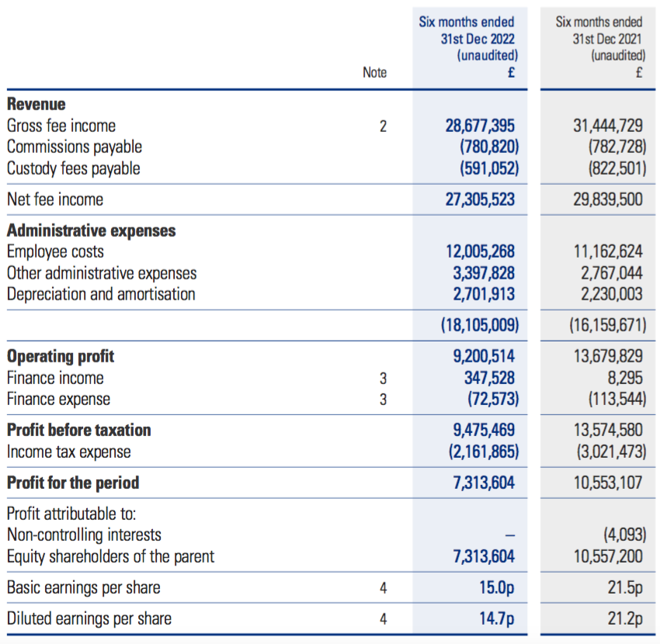Click the 31st Dec 2022 column header

pos(468,47)
